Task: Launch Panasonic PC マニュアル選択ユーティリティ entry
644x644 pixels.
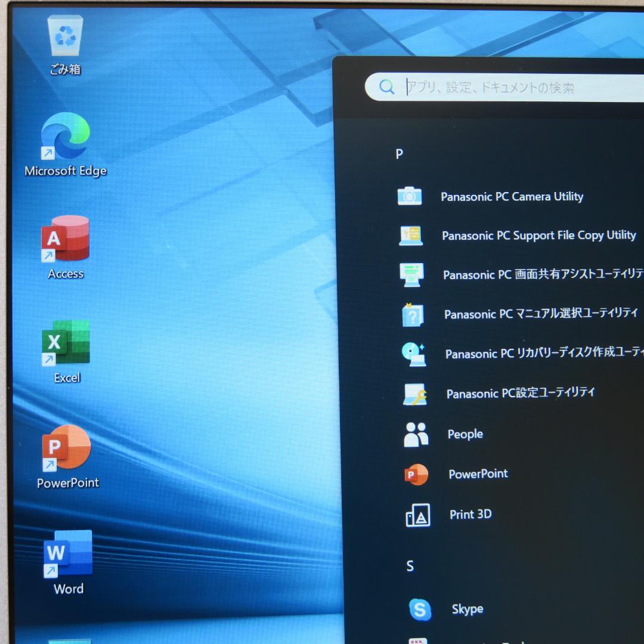Action: pos(541,314)
